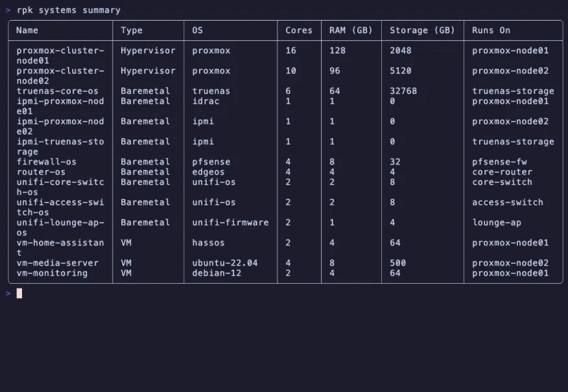Click the 'truenas' OS cell
This screenshot has height=392, width=568.
coord(211,91)
